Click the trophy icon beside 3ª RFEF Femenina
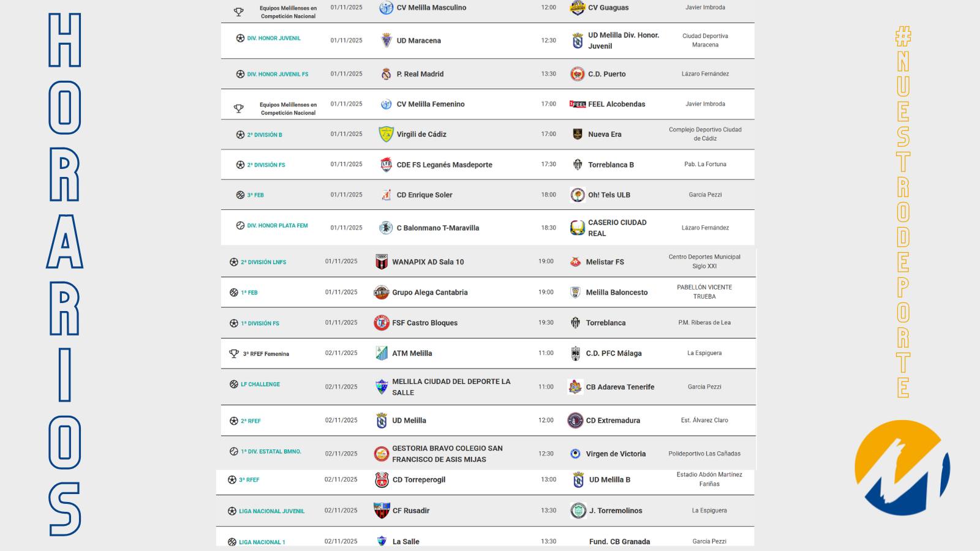980x551 pixels. (x=233, y=354)
